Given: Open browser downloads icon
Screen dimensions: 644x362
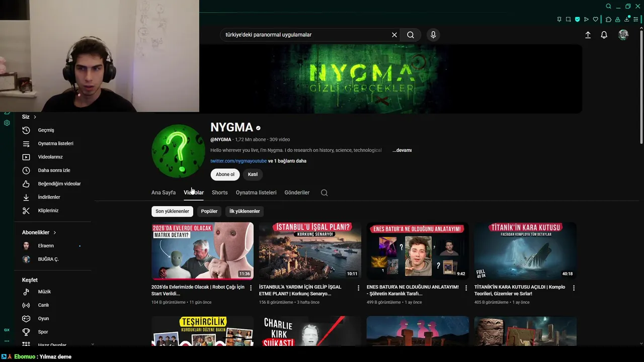Looking at the screenshot, I should [627, 19].
